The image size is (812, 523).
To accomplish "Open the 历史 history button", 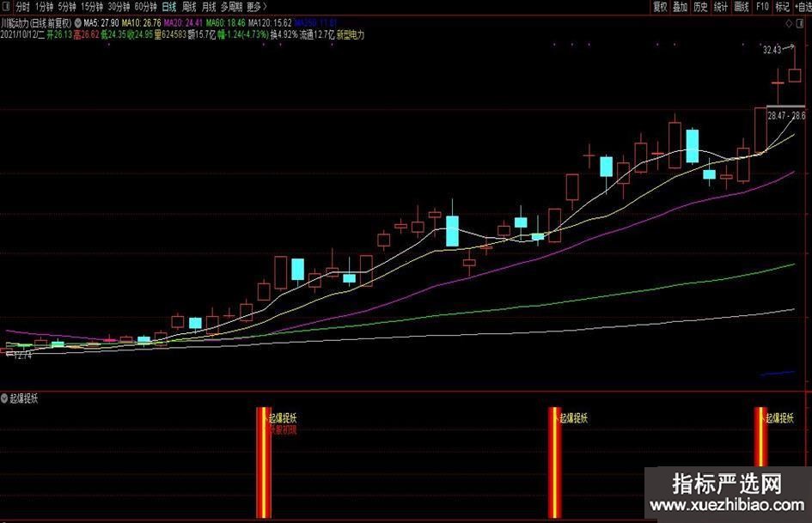I will [x=700, y=7].
